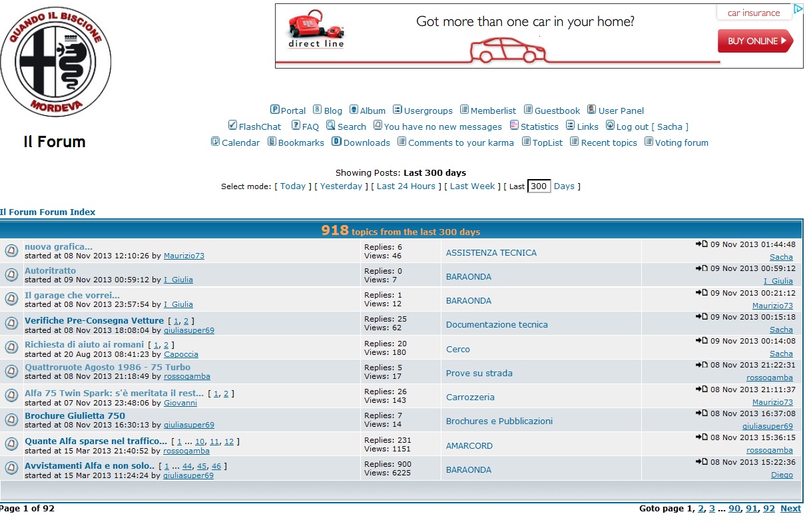This screenshot has width=809, height=532.
Task: Select the Last Week mode
Action: (x=473, y=186)
